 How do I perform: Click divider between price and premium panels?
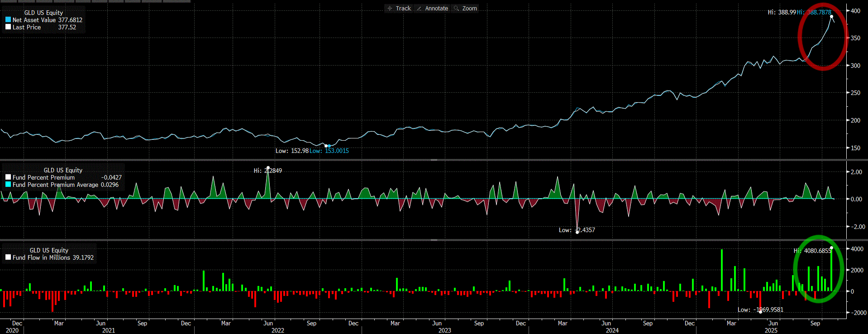[434, 160]
